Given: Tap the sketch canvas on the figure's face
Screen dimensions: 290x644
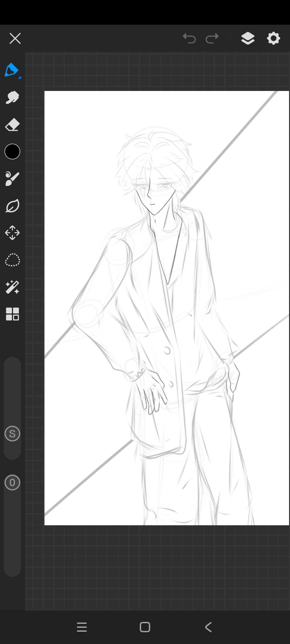Looking at the screenshot, I should (x=155, y=193).
